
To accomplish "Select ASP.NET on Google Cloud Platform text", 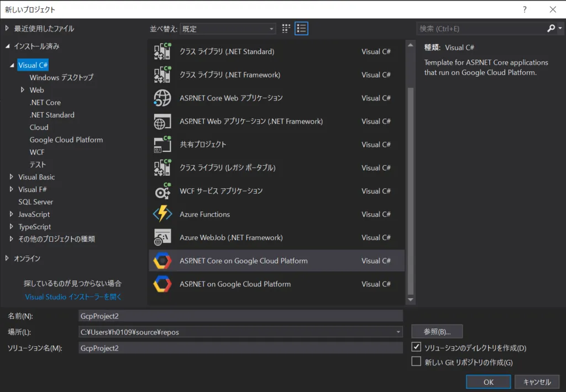I will click(x=235, y=284).
